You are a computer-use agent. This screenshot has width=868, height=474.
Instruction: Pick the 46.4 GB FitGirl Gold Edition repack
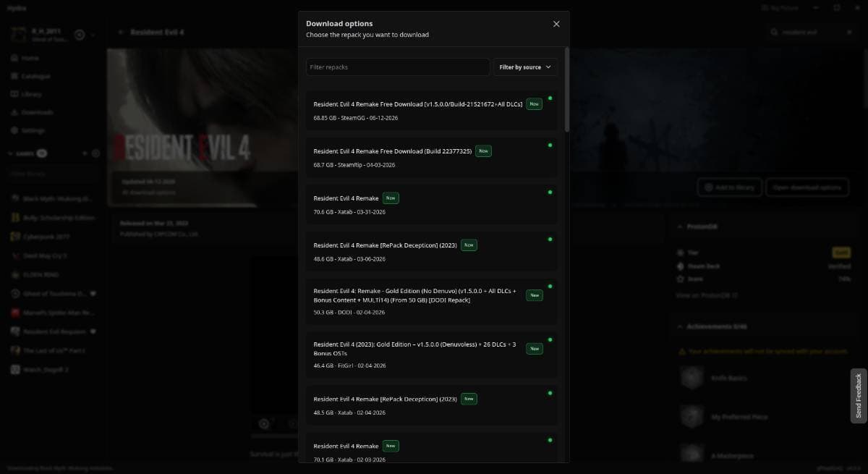click(431, 355)
